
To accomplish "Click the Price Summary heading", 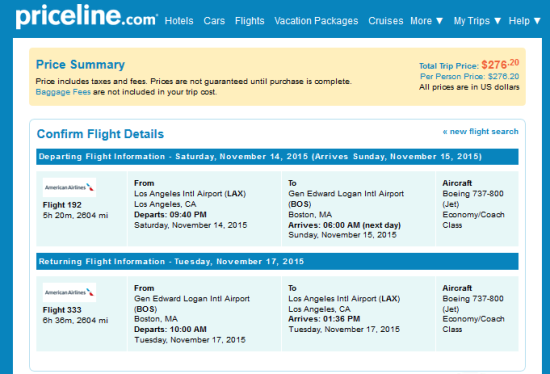I will click(80, 65).
